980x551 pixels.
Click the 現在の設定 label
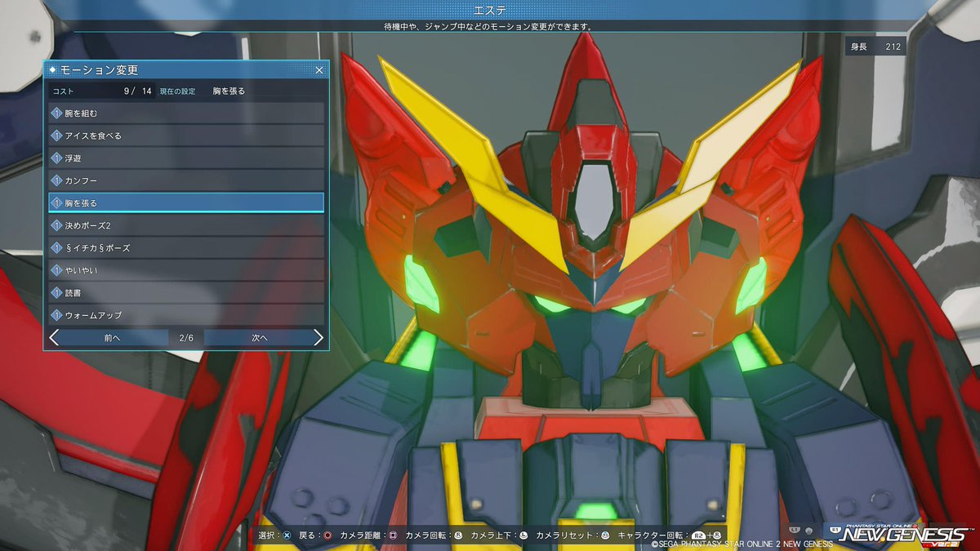click(177, 91)
